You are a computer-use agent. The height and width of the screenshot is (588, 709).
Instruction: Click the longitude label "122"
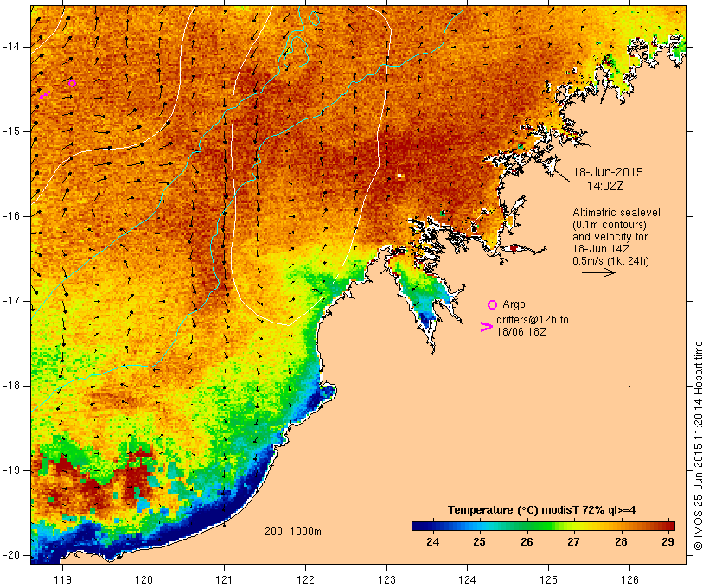pyautogui.click(x=306, y=579)
